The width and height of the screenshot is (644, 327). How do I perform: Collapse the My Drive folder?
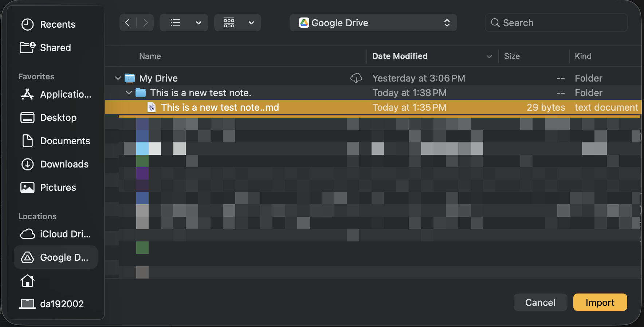(118, 78)
